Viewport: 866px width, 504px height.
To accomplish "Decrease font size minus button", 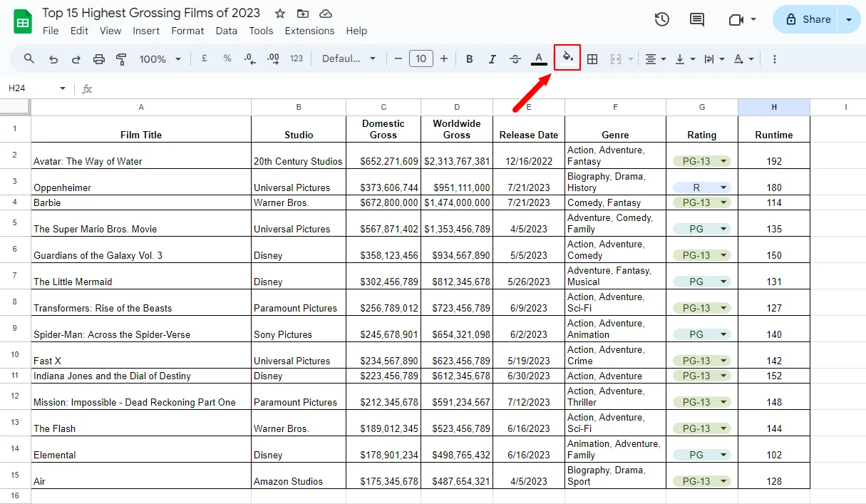I will 398,58.
